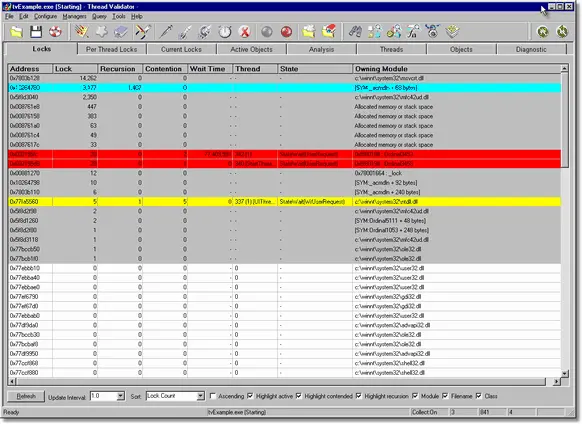Select row 0x7803b128 with 14,262 locks
Viewport: 582px width, 424px height.
(x=284, y=78)
